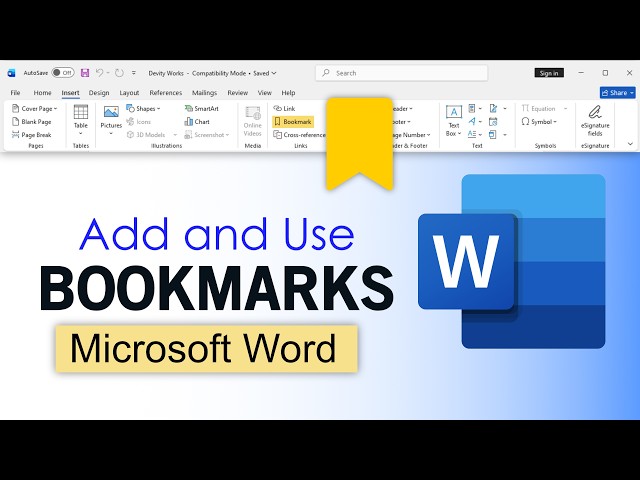Open Customize Quick Access Toolbar menu
This screenshot has height=480, width=640.
point(134,73)
